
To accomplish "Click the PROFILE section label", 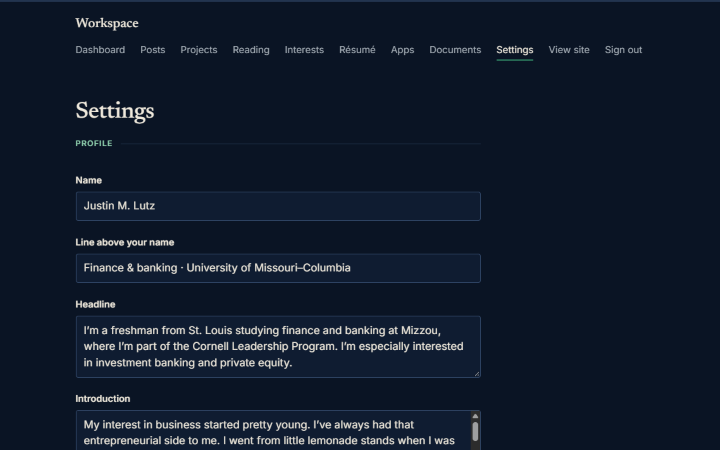I will (x=94, y=143).
